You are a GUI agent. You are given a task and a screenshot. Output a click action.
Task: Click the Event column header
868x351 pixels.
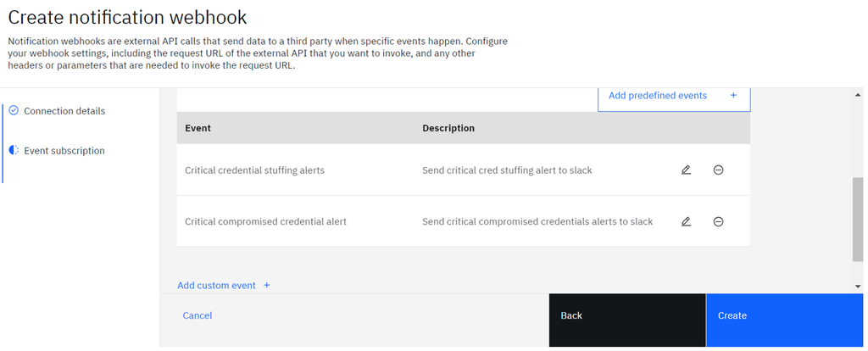198,128
